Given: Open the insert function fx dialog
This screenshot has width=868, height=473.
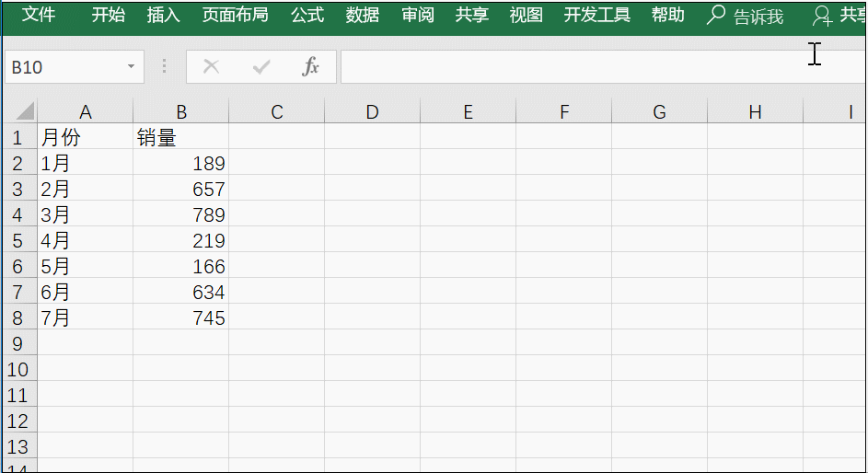Looking at the screenshot, I should point(310,66).
